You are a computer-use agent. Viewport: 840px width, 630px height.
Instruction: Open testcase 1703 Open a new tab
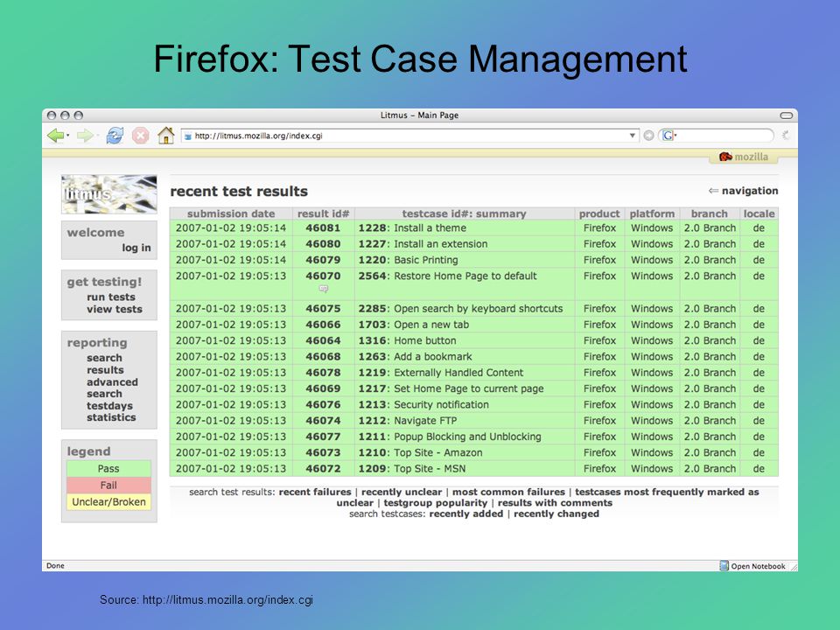(x=414, y=325)
